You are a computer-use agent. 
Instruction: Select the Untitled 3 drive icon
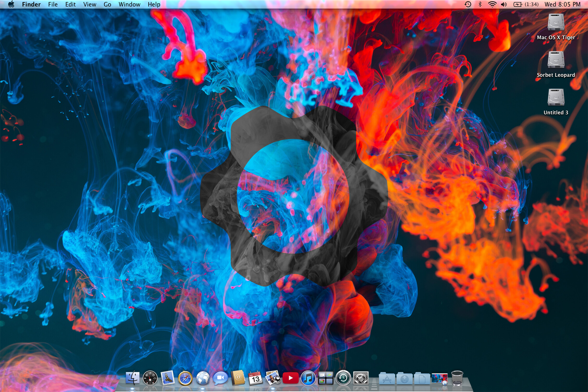pyautogui.click(x=556, y=98)
